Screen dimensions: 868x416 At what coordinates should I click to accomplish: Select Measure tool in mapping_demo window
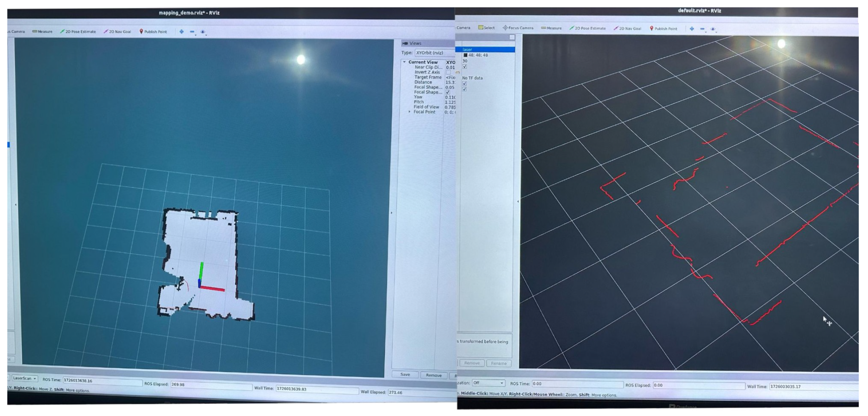42,32
